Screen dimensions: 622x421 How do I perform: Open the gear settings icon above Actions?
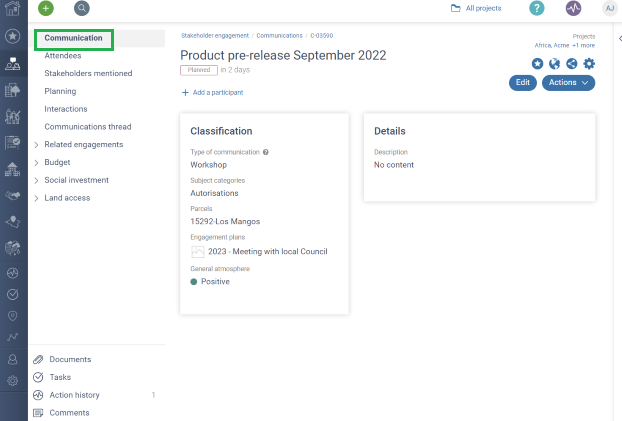tap(589, 64)
